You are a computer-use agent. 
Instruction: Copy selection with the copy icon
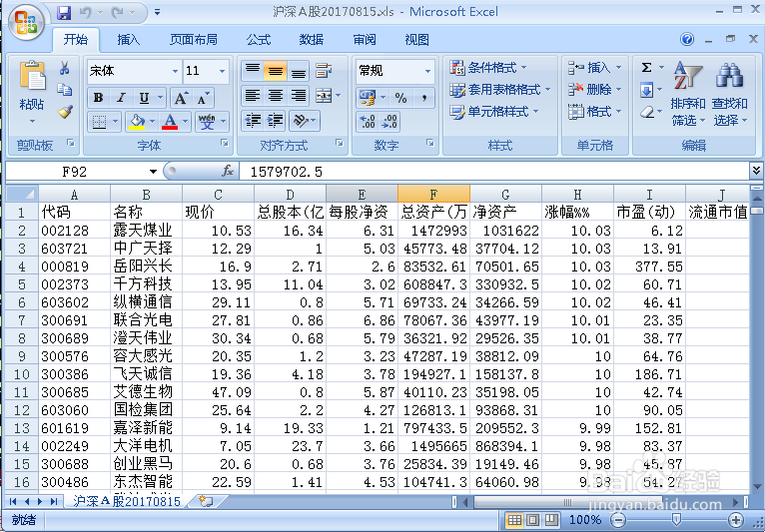pyautogui.click(x=64, y=90)
